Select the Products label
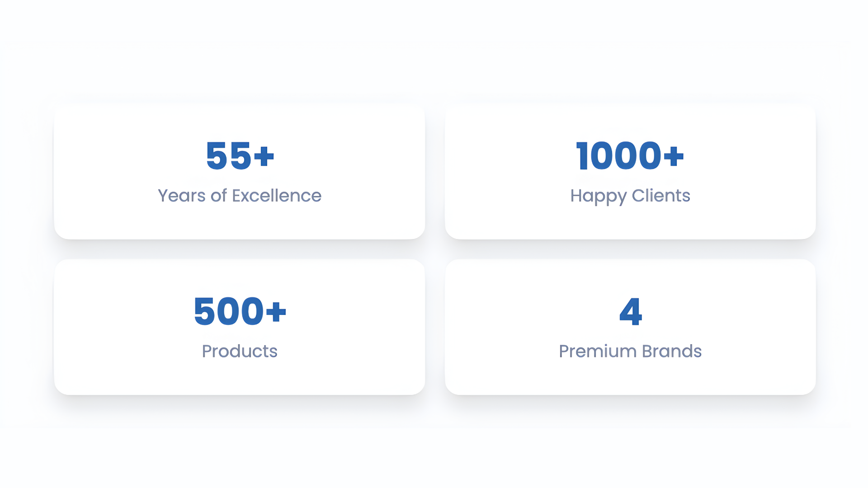868x488 pixels. [240, 351]
